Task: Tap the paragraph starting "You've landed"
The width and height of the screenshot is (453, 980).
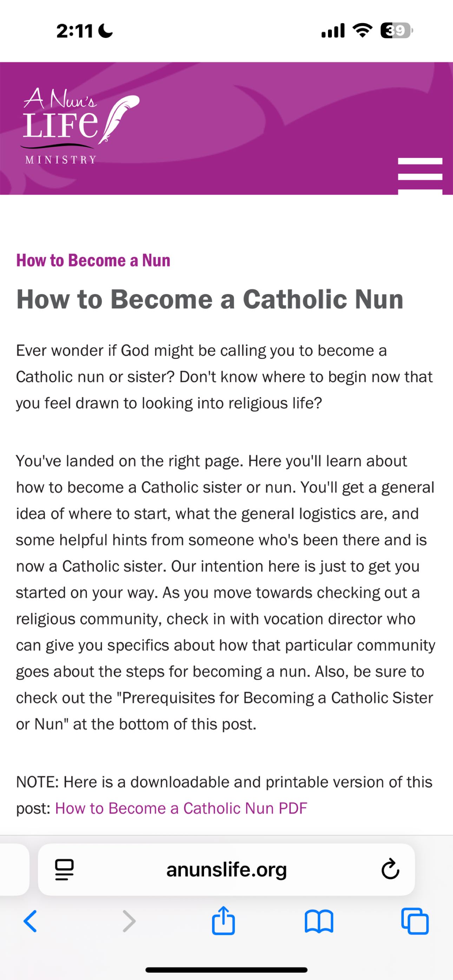Action: [x=225, y=592]
